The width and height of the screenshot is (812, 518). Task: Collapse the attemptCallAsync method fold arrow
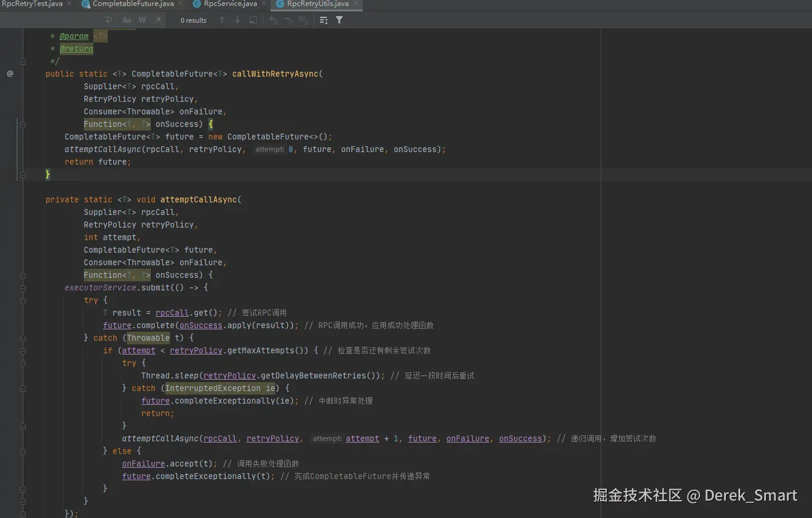(23, 275)
